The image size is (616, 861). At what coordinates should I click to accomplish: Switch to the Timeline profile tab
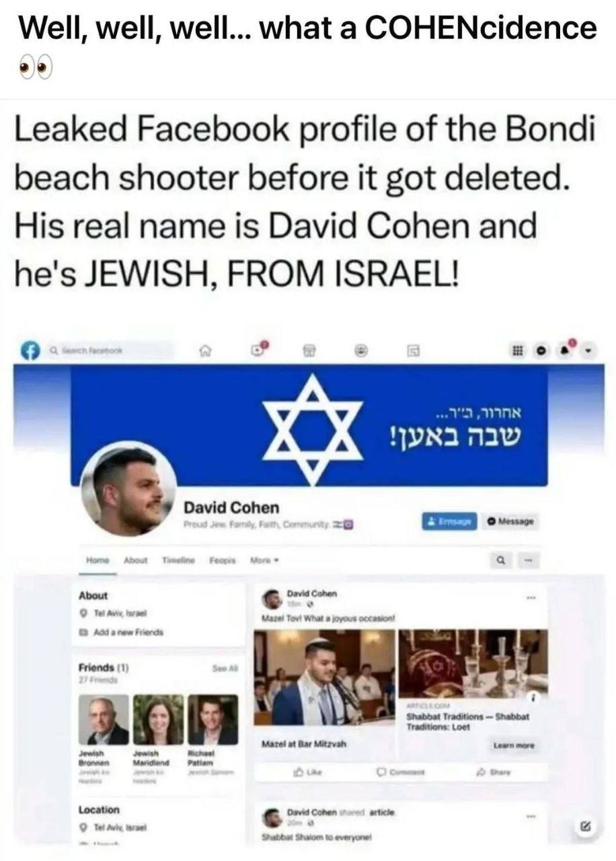tap(176, 560)
